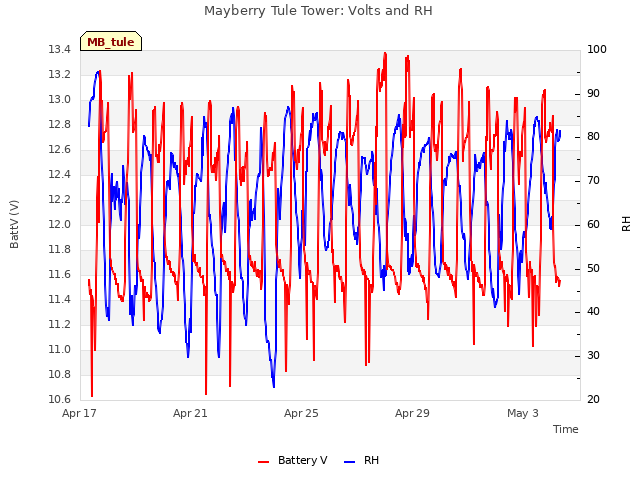Viewport: 640px width, 480px height.
Task: Click the 12.8 voltage tick label
Action: pos(60,124)
